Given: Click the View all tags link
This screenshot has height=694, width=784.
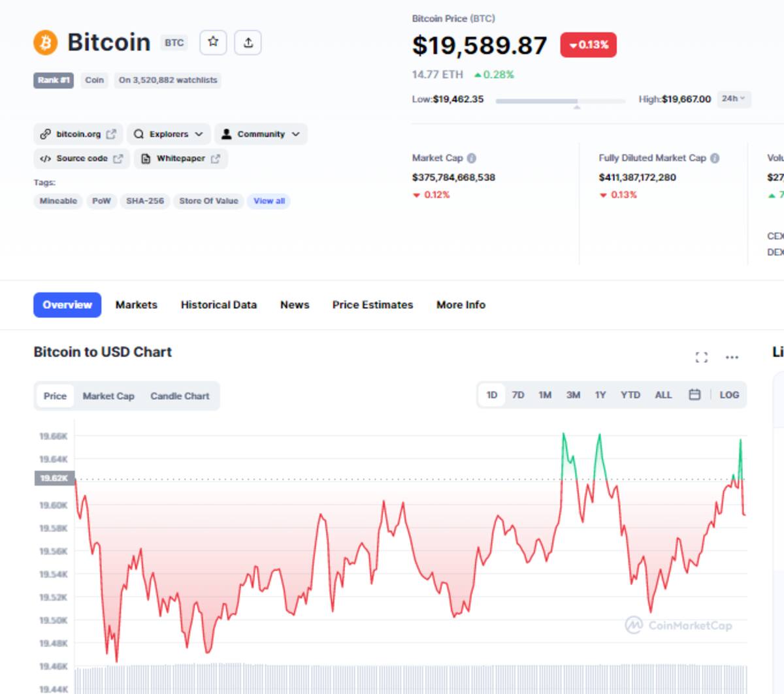Looking at the screenshot, I should point(269,201).
